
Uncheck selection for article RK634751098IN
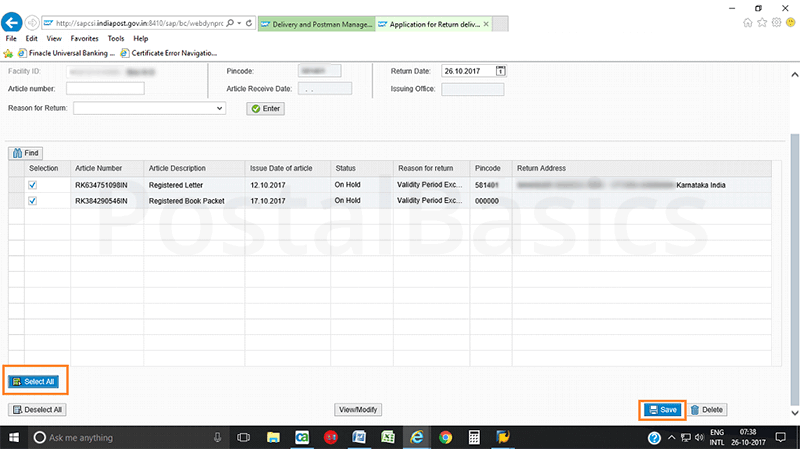[x=33, y=185]
